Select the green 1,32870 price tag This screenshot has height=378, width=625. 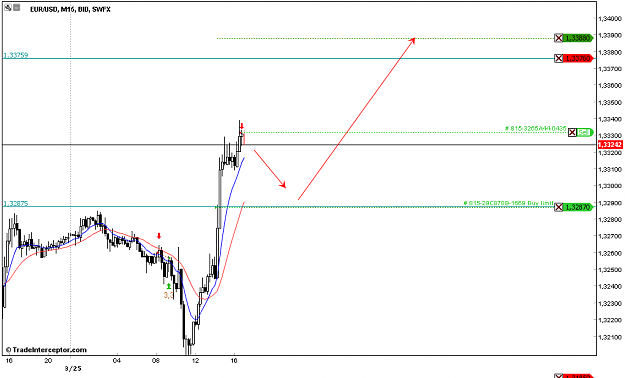(578, 207)
